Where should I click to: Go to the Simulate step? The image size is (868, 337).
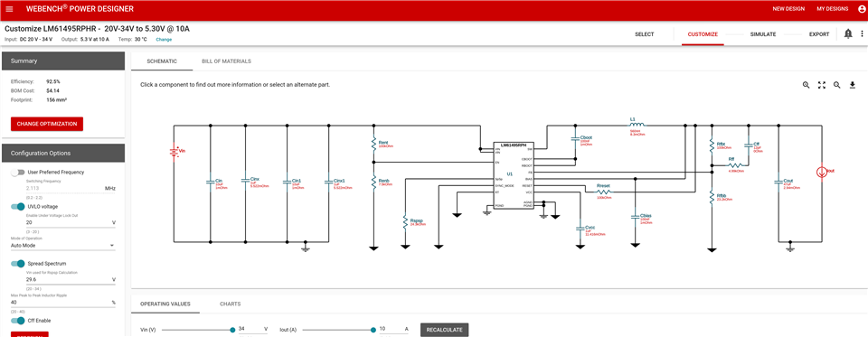(763, 34)
